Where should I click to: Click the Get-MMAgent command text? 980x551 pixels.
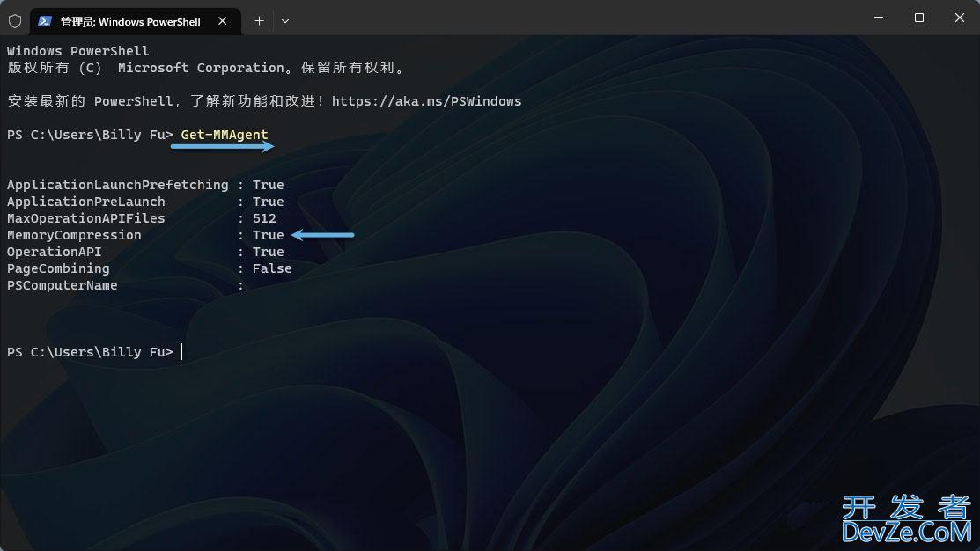point(225,135)
